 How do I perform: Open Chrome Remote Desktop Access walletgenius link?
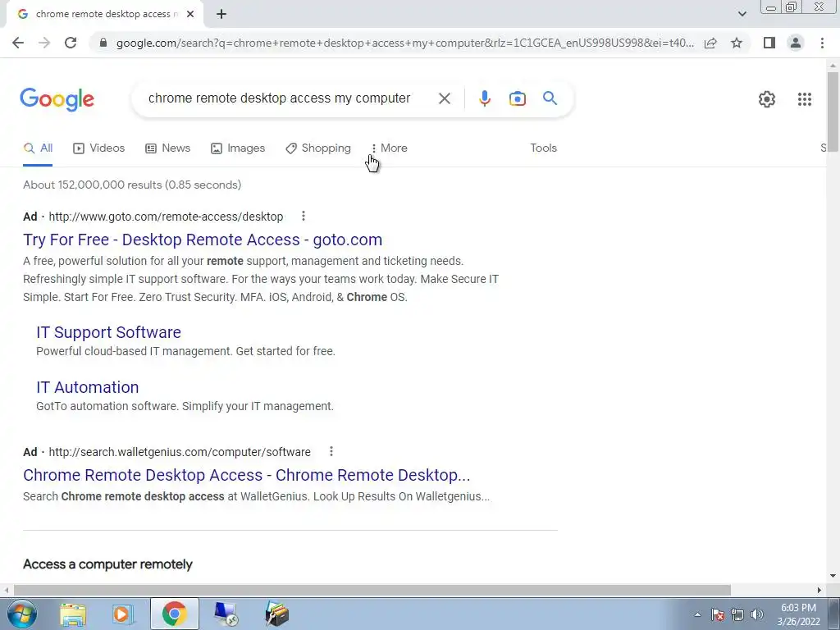pyautogui.click(x=246, y=475)
